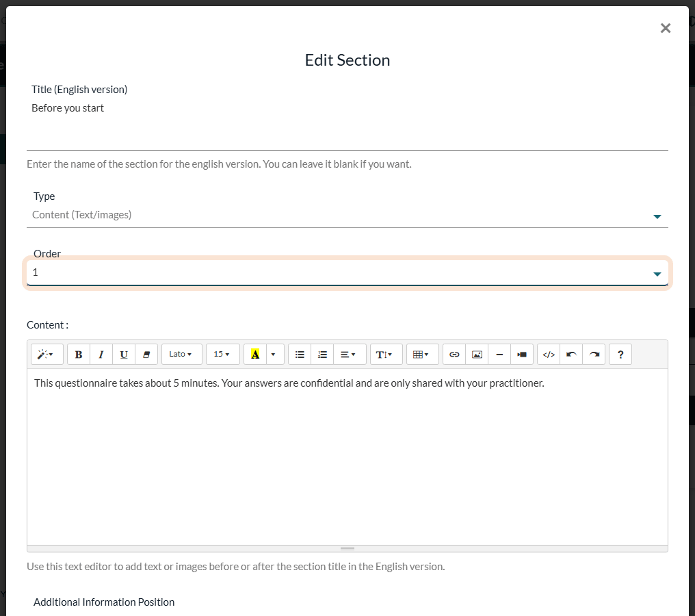Switch to code view

(549, 355)
